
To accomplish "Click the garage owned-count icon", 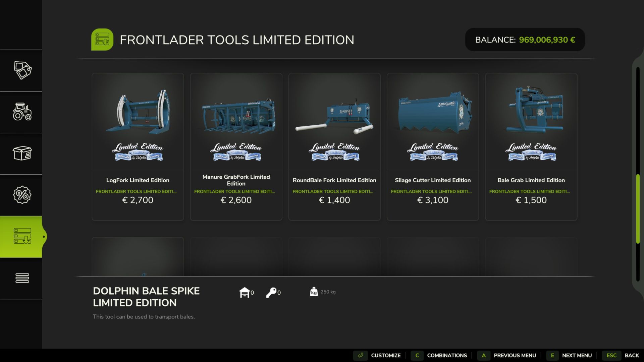I will coord(245,292).
